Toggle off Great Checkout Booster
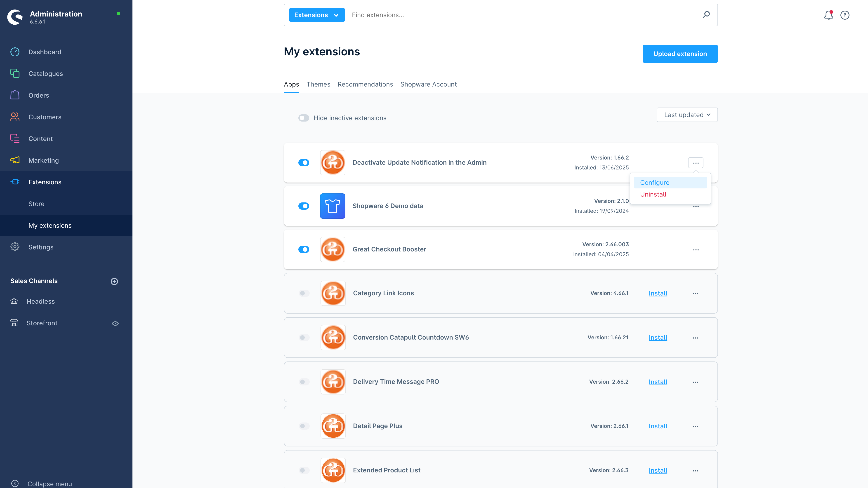Image resolution: width=868 pixels, height=488 pixels. tap(304, 250)
